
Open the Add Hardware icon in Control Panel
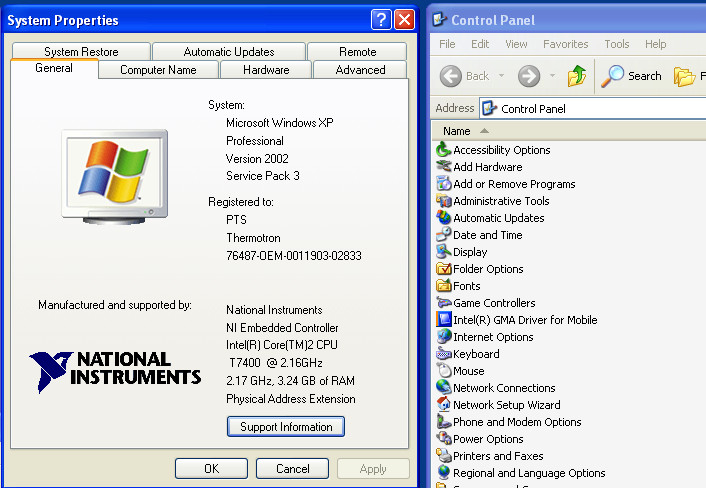coord(444,167)
